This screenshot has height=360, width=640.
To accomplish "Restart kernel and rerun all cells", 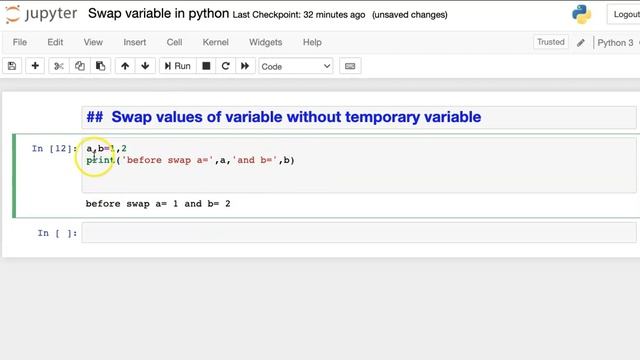I will click(x=245, y=66).
